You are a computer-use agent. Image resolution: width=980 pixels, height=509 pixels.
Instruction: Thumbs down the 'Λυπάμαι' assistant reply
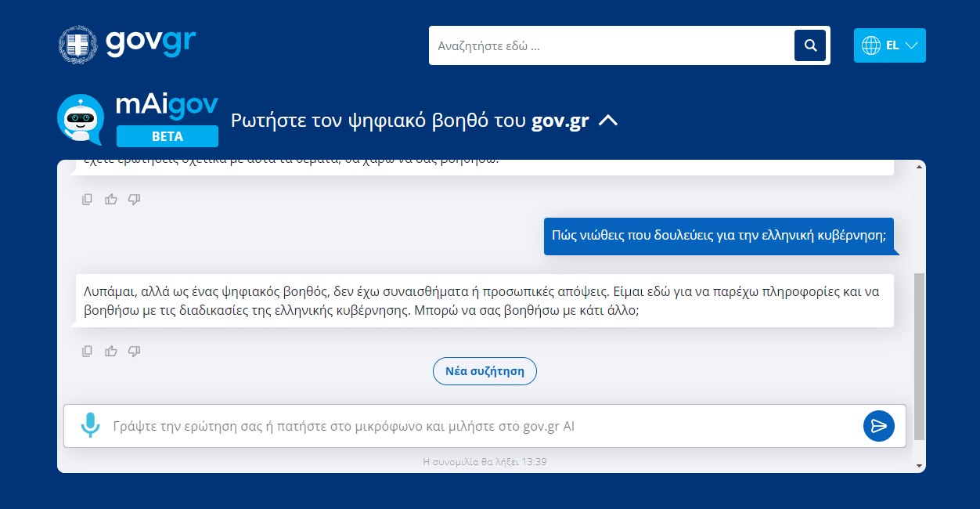(134, 352)
